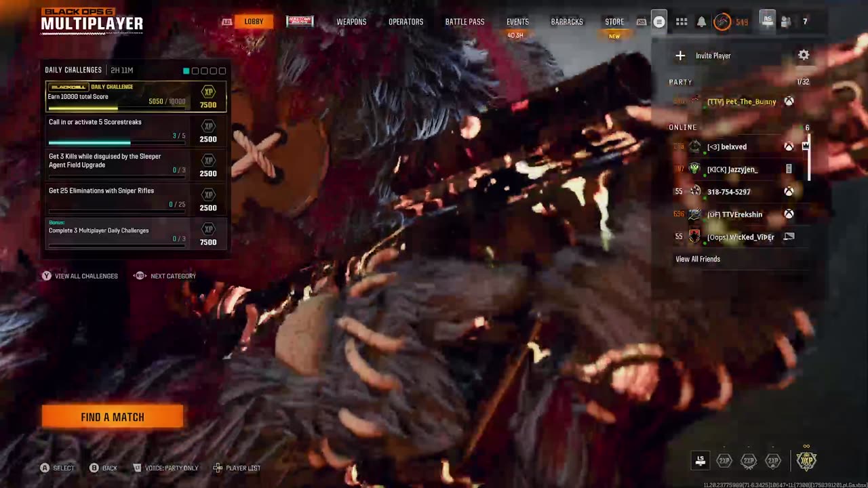Click View All Challenges
This screenshot has height=488, width=868.
79,276
